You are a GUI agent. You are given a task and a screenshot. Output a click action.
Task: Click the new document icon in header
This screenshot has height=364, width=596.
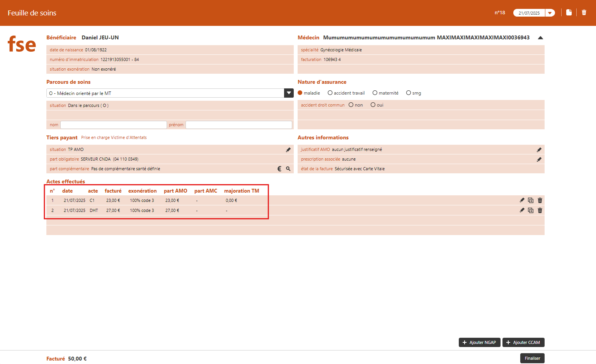click(x=569, y=12)
